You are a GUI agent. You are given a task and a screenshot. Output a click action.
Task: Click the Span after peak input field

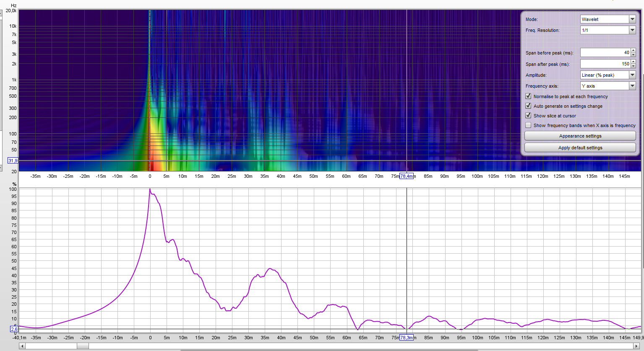605,64
